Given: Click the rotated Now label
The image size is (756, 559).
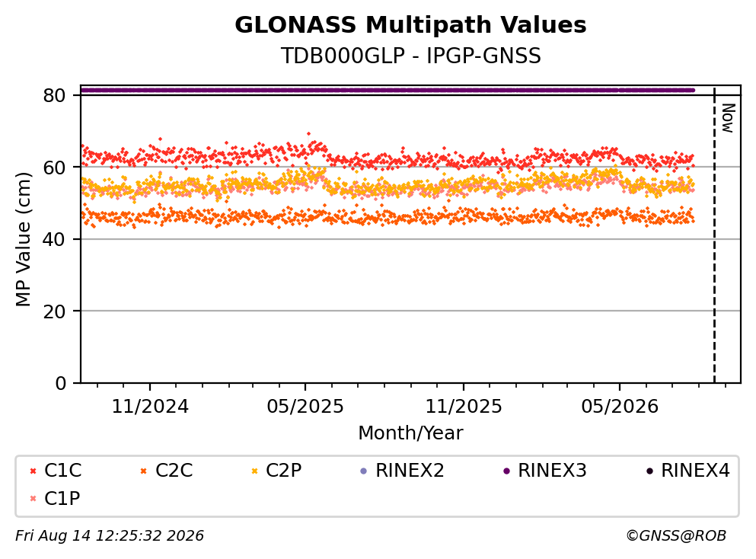Looking at the screenshot, I should coord(728,118).
